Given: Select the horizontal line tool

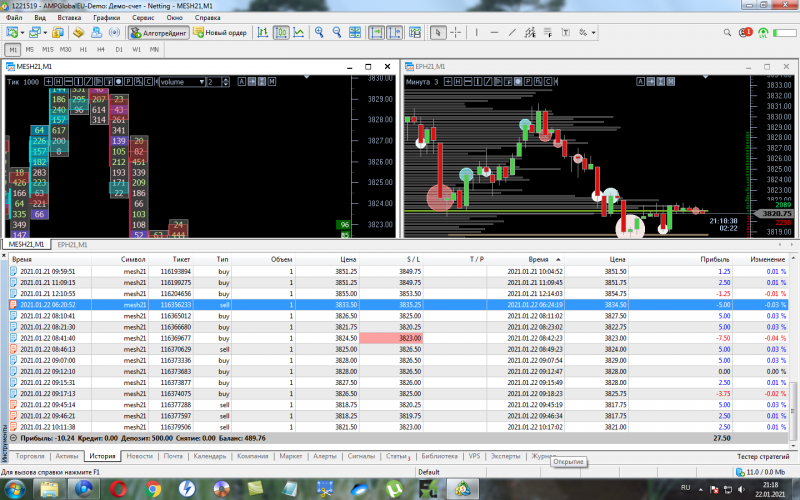Looking at the screenshot, I should tap(494, 33).
